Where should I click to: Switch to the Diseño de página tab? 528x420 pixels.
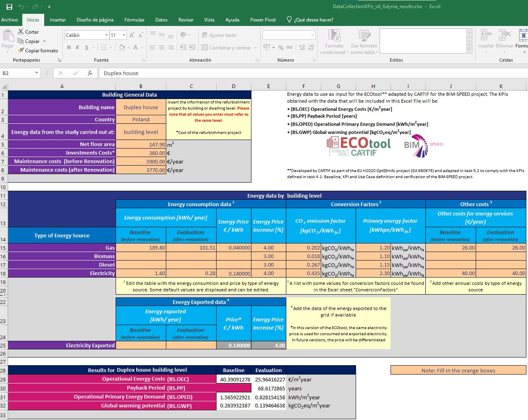pos(95,20)
